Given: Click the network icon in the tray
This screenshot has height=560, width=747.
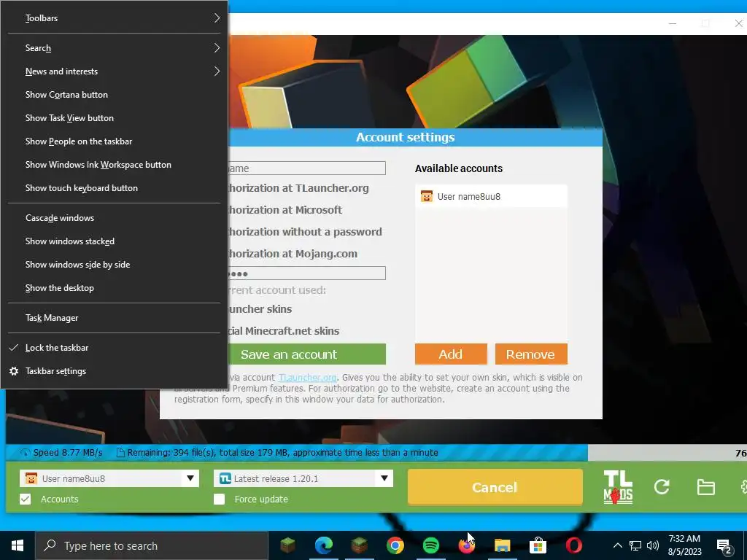Looking at the screenshot, I should [635, 545].
